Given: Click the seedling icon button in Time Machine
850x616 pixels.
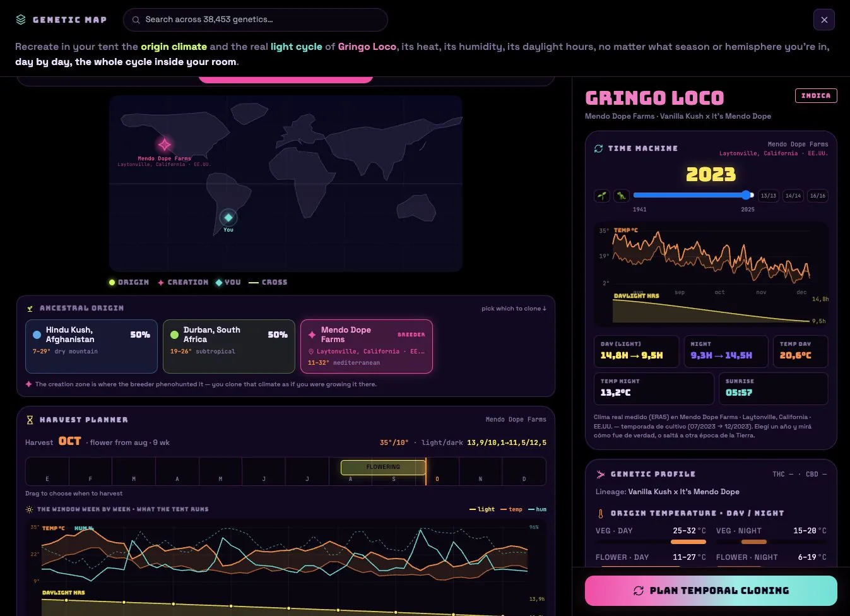Looking at the screenshot, I should click(x=602, y=196).
